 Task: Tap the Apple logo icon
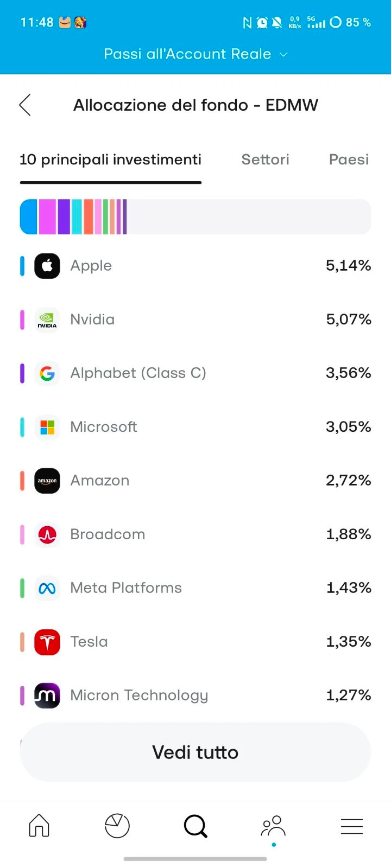click(47, 266)
